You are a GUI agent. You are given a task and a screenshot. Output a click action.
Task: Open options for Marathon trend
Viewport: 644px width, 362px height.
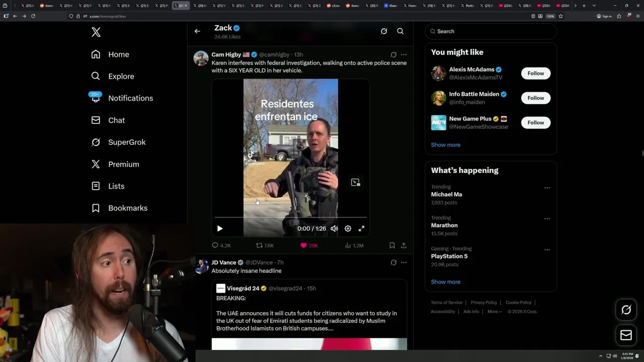(547, 219)
